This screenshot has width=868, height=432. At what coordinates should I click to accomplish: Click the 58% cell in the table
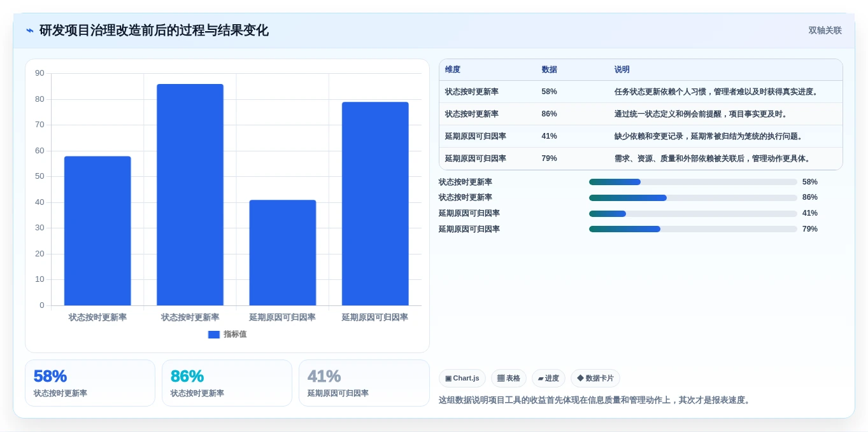coord(549,92)
